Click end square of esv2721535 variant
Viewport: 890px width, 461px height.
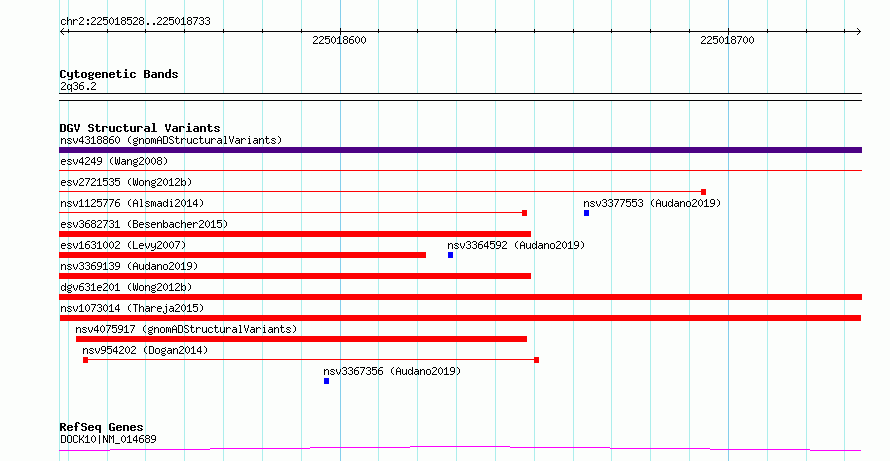[x=703, y=192]
